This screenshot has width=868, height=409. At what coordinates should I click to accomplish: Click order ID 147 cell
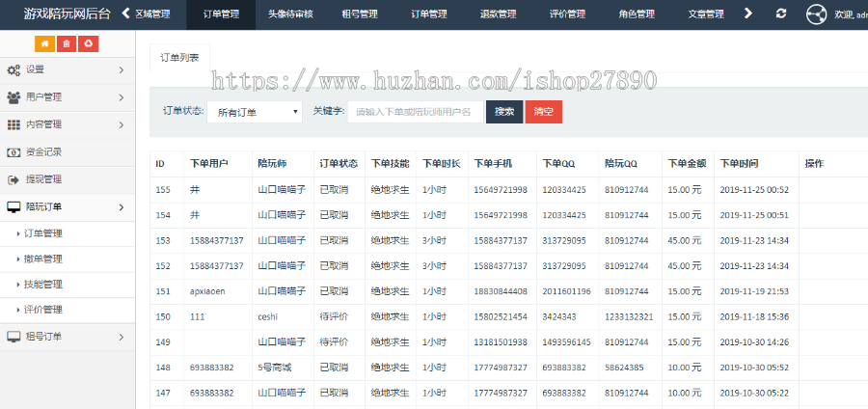click(163, 393)
